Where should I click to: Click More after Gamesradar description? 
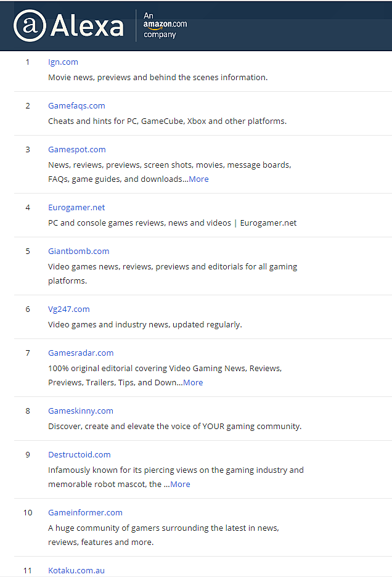coord(193,383)
